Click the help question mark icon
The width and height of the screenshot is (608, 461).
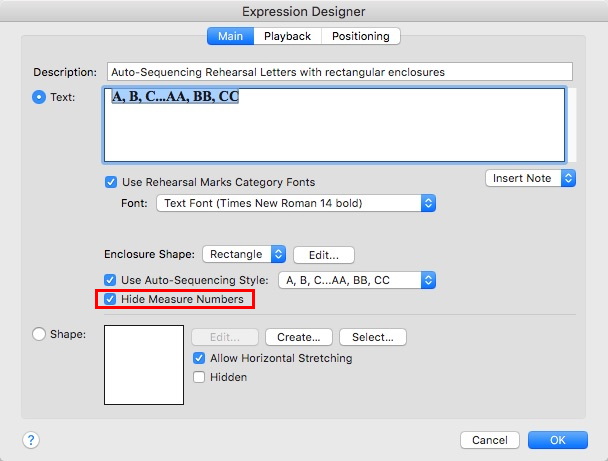(x=31, y=440)
